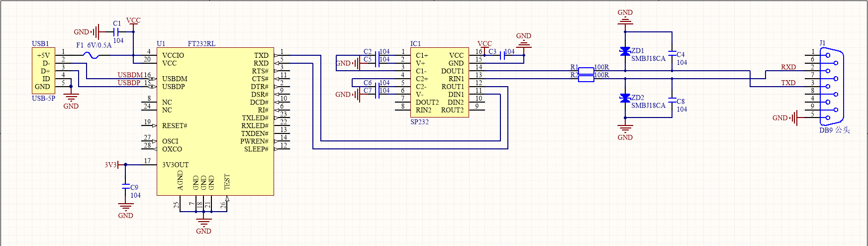Select capacitor C3 near IC1 VCC
The width and height of the screenshot is (868, 246).
[502, 55]
